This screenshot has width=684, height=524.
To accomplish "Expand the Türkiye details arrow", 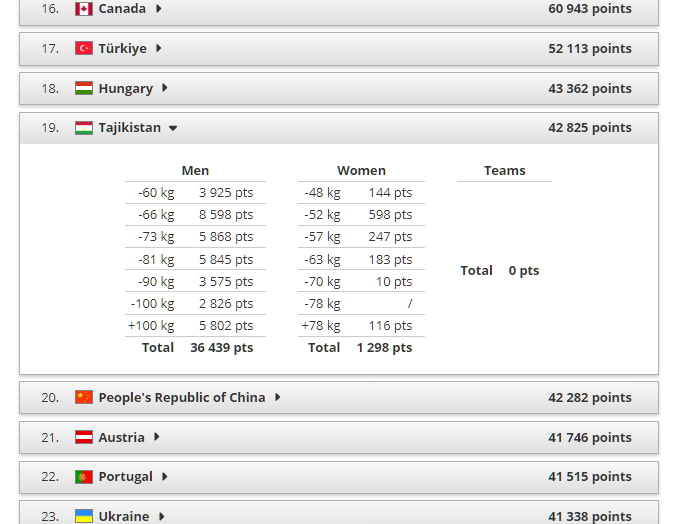I will 159,48.
